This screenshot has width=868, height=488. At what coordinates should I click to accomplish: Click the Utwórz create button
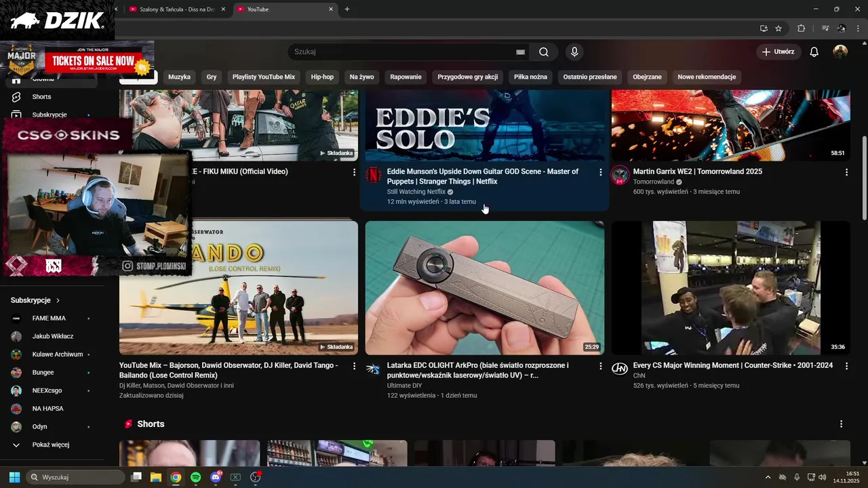[778, 52]
